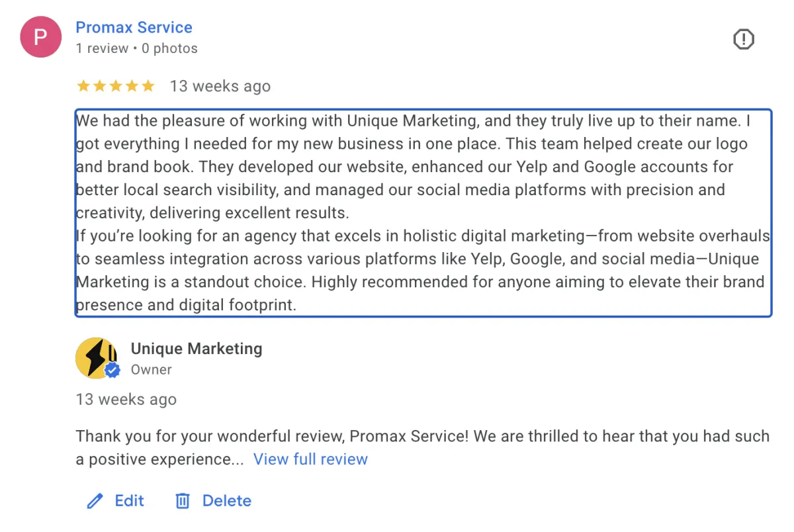Click the 1 review • 0 photos text

pos(136,48)
